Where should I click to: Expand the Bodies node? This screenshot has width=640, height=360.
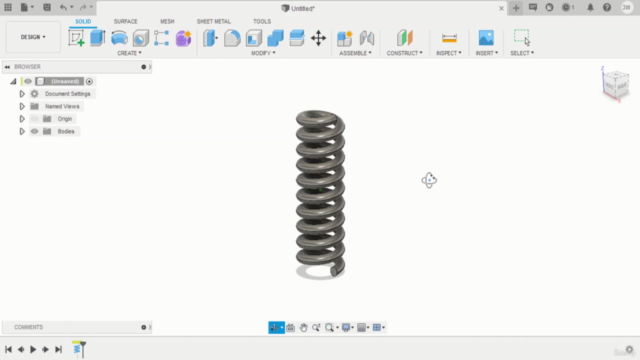tap(22, 131)
